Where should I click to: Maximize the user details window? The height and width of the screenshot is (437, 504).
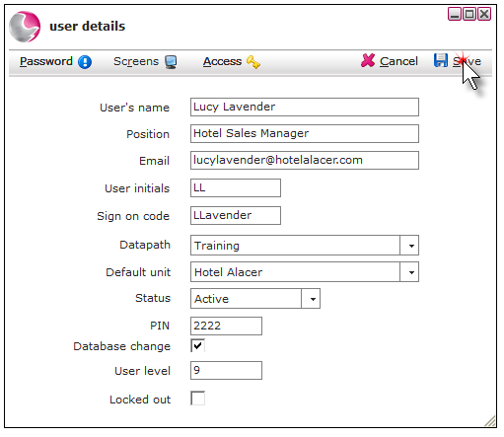[x=469, y=14]
